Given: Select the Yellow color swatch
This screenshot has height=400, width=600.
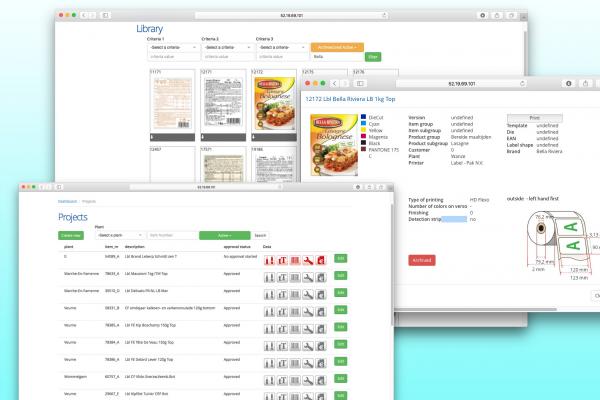Looking at the screenshot, I should coord(364,130).
